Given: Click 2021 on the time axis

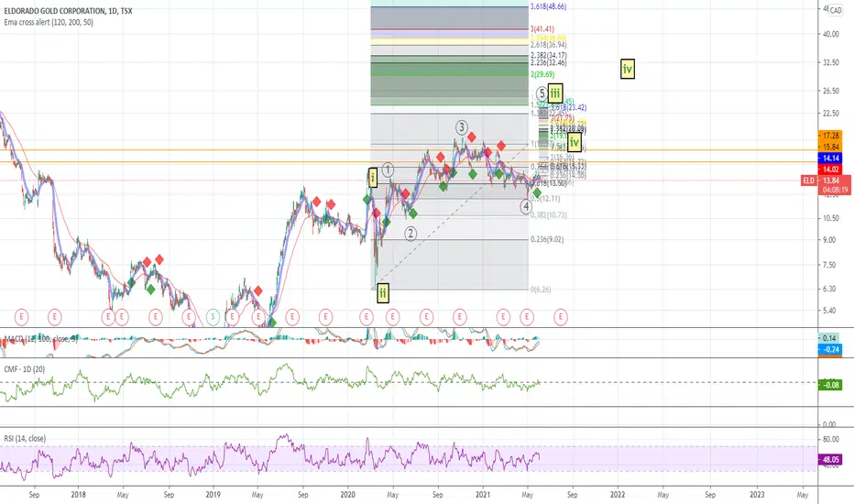Looking at the screenshot, I should click(483, 495).
